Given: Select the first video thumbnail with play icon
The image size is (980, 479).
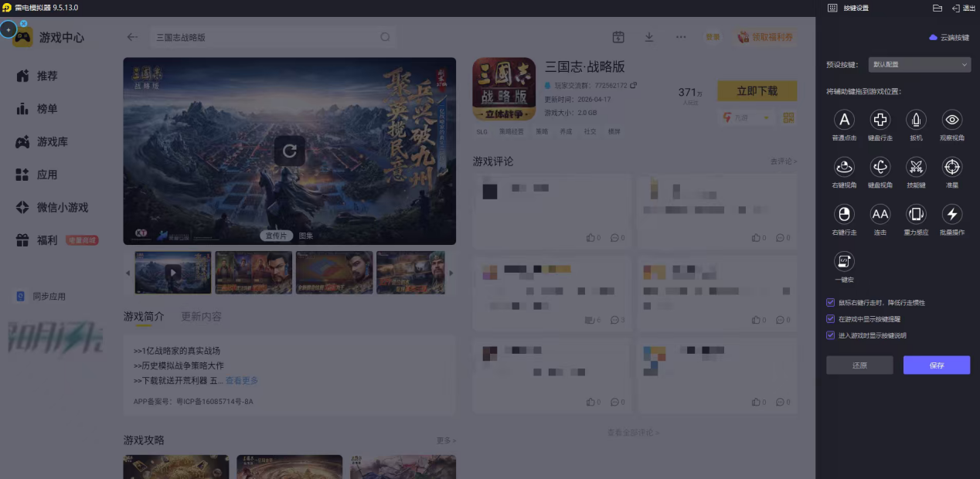Looking at the screenshot, I should [x=173, y=272].
